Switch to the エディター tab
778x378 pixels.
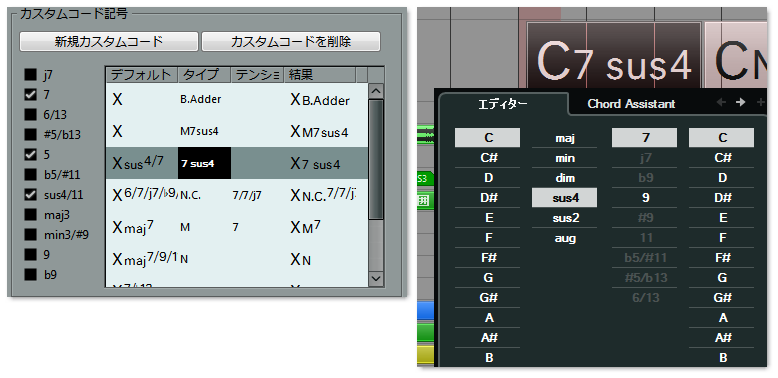[x=503, y=104]
